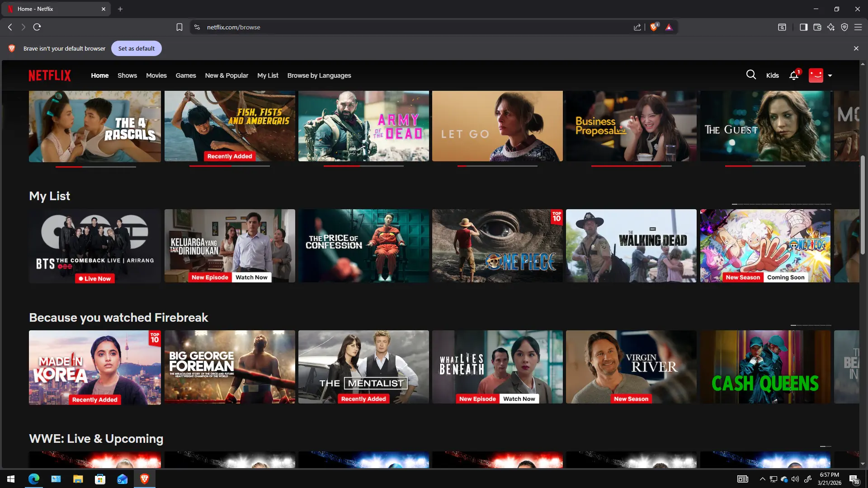Open The 4 Rascals thumbnail
Image resolution: width=868 pixels, height=488 pixels.
click(x=95, y=127)
